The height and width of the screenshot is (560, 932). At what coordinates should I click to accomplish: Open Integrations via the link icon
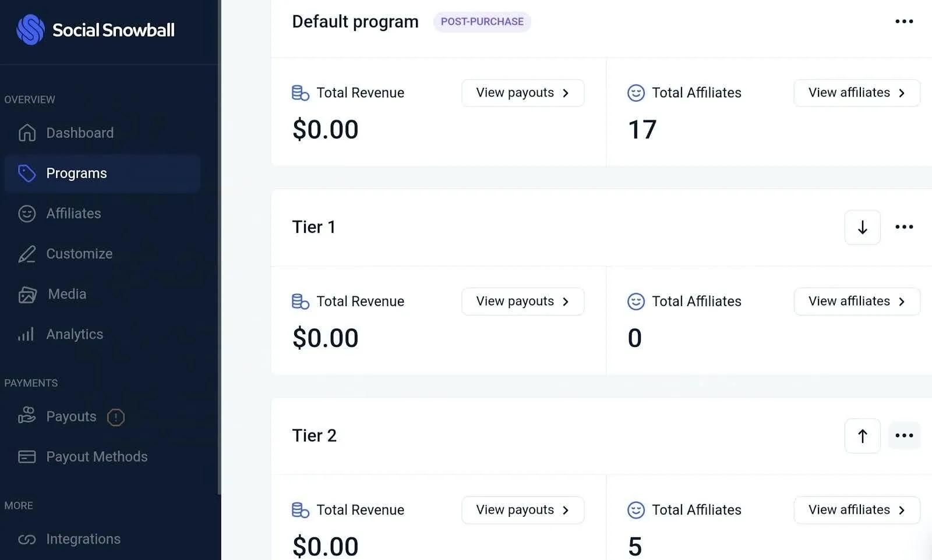pos(27,539)
